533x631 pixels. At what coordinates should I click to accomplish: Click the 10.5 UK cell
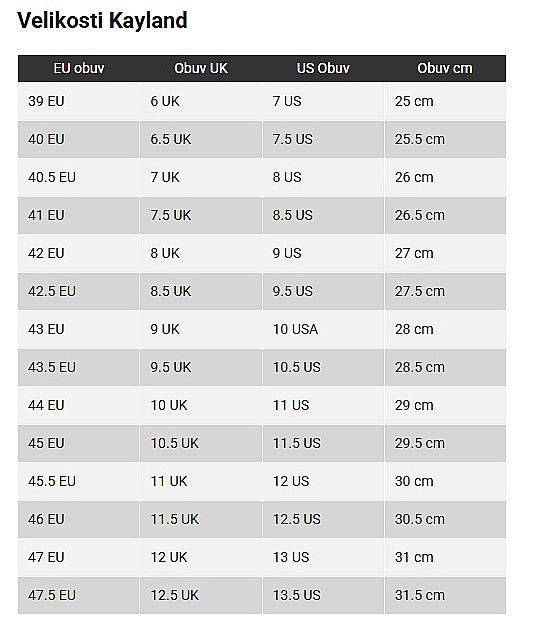click(x=201, y=443)
